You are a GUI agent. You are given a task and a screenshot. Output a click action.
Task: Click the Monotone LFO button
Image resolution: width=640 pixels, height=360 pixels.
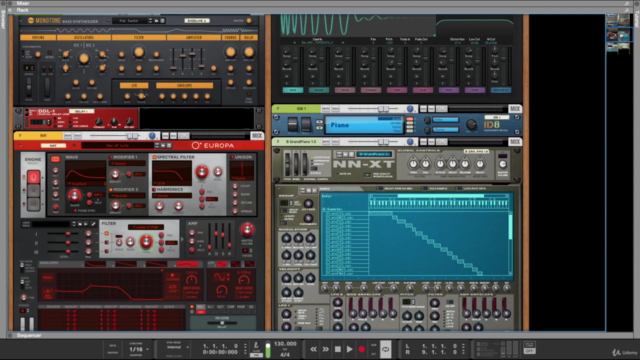[x=134, y=86]
